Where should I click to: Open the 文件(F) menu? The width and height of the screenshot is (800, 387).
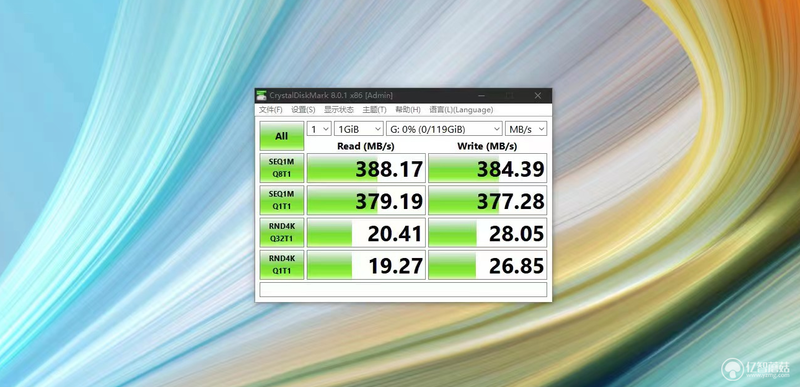coord(270,110)
